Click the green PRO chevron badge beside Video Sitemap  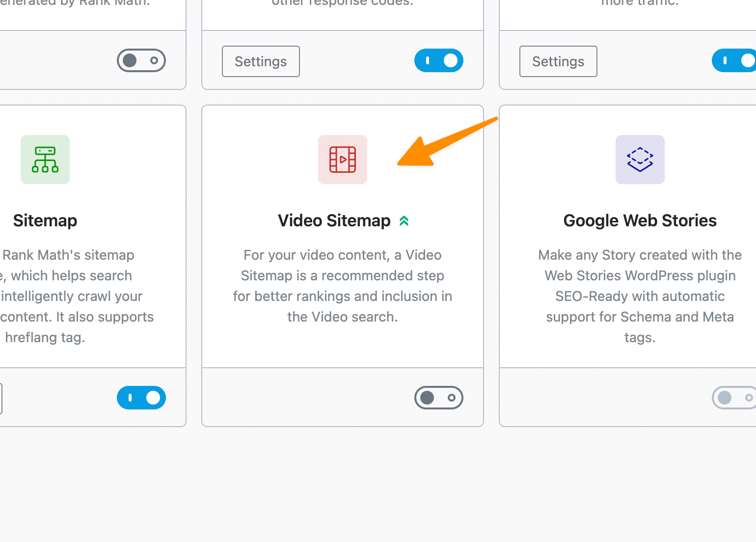404,221
